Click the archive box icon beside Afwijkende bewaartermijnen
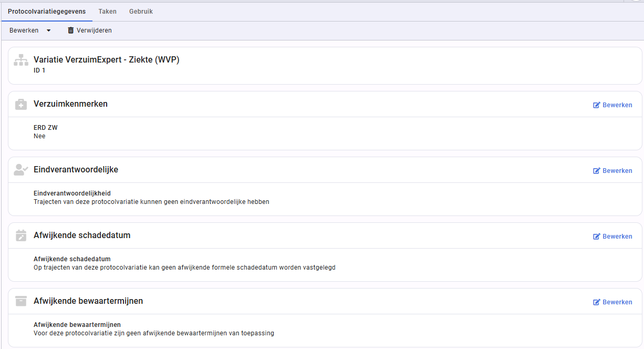 tap(21, 301)
